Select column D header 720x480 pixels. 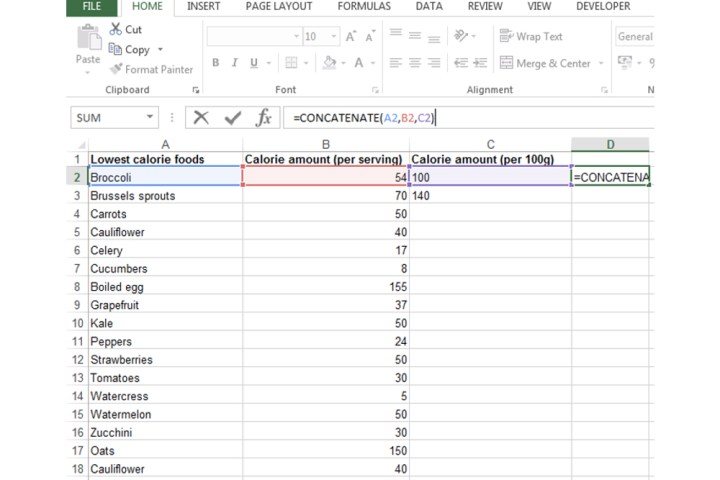pos(610,145)
